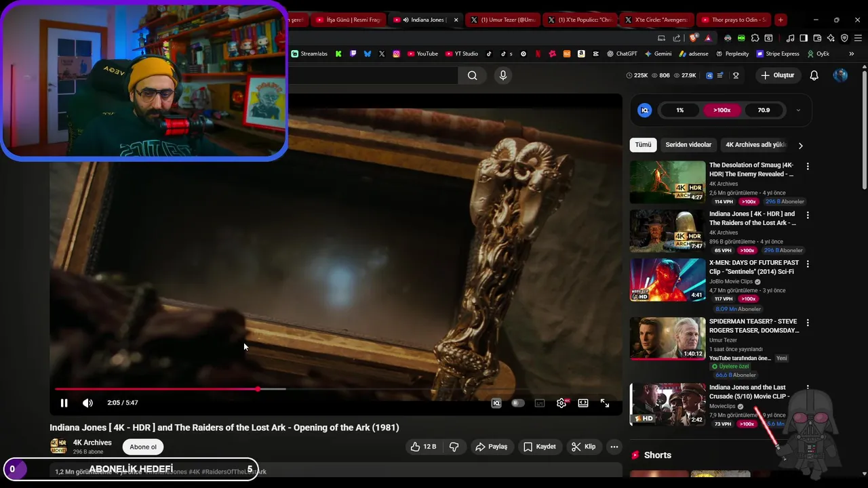This screenshot has height=488, width=868.
Task: Open more actions menu under the video
Action: (x=614, y=447)
